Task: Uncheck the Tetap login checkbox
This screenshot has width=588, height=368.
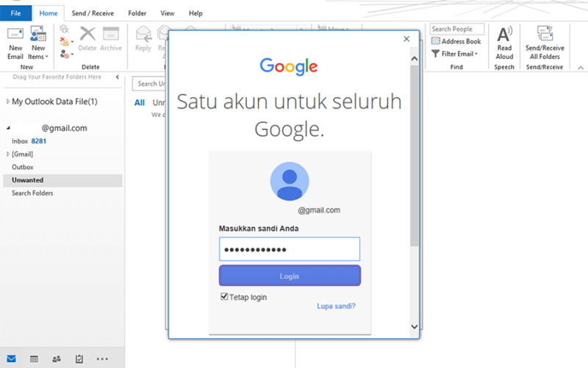Action: 224,297
